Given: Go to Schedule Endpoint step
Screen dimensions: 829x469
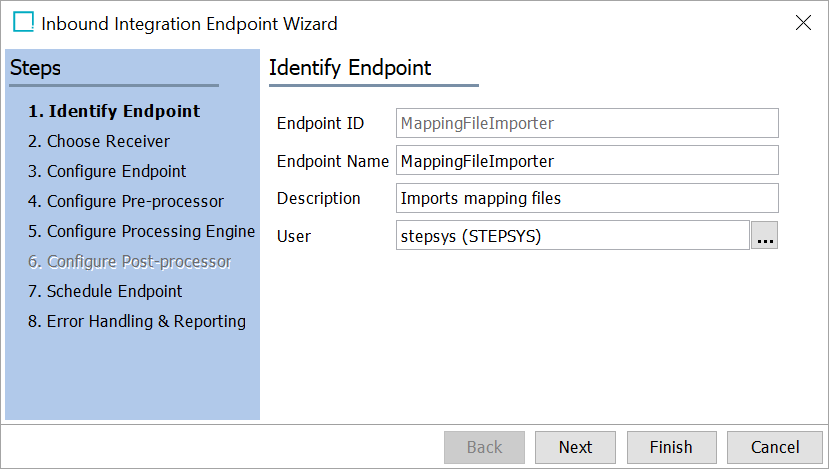Looking at the screenshot, I should tap(105, 291).
